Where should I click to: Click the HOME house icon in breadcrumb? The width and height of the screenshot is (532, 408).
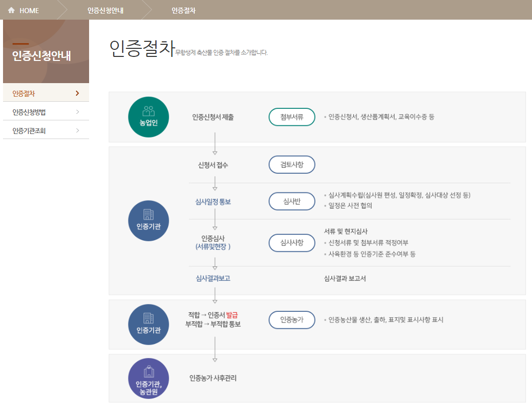[x=12, y=10]
